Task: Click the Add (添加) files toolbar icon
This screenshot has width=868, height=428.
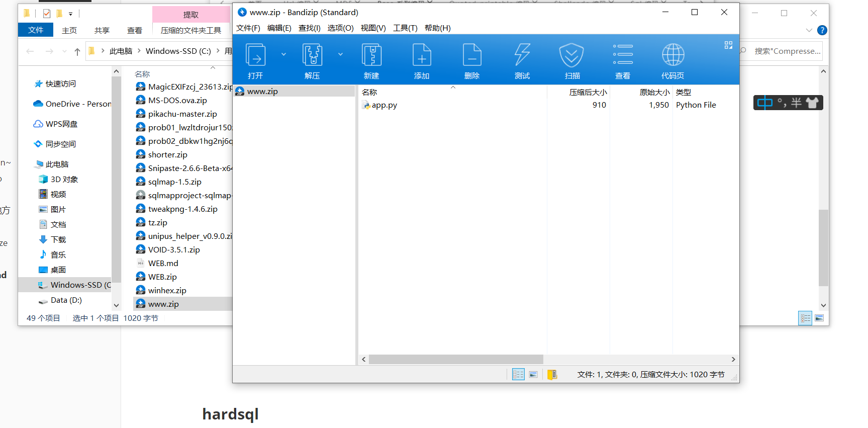Action: tap(422, 60)
